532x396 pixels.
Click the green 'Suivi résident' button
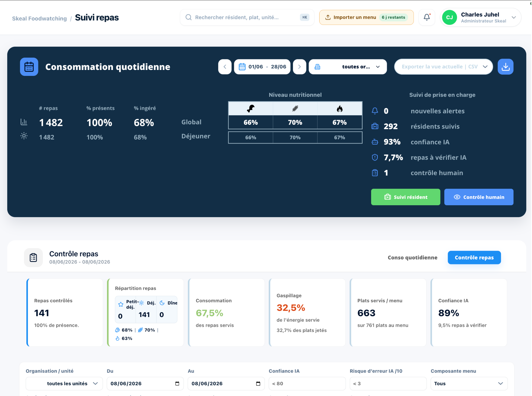[406, 197]
